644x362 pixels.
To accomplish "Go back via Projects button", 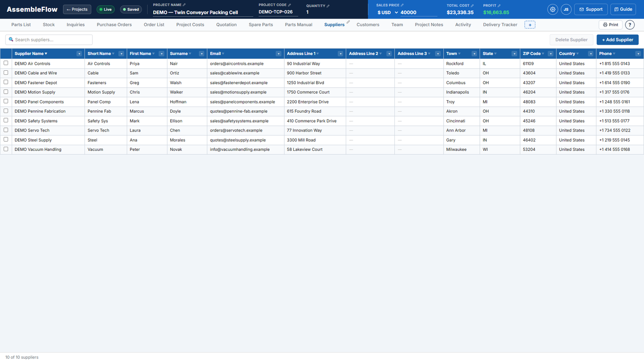I will tap(77, 9).
